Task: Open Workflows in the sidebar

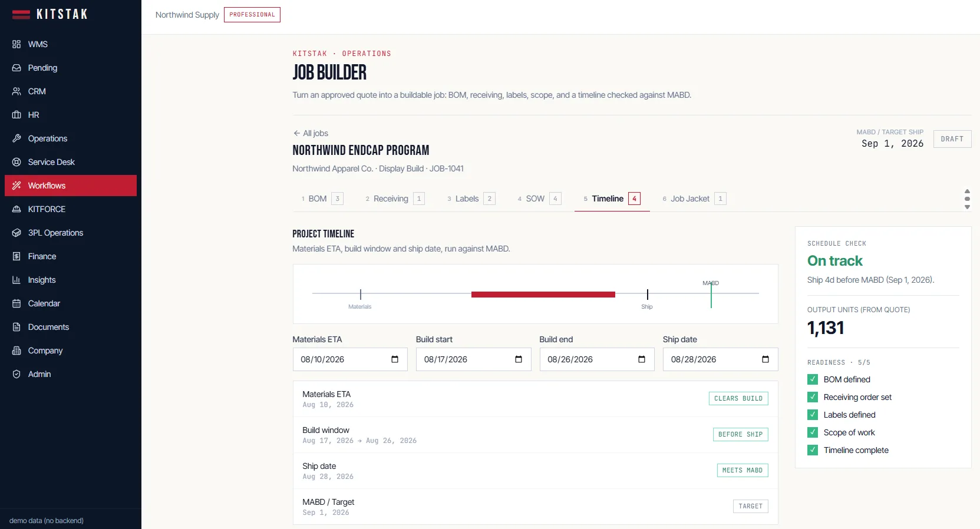Action: point(71,186)
